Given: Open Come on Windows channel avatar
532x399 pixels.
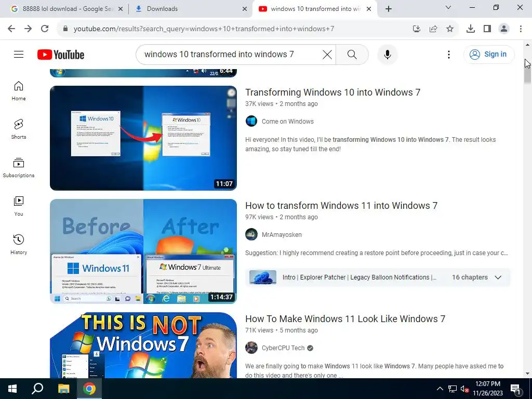Looking at the screenshot, I should coord(251,121).
